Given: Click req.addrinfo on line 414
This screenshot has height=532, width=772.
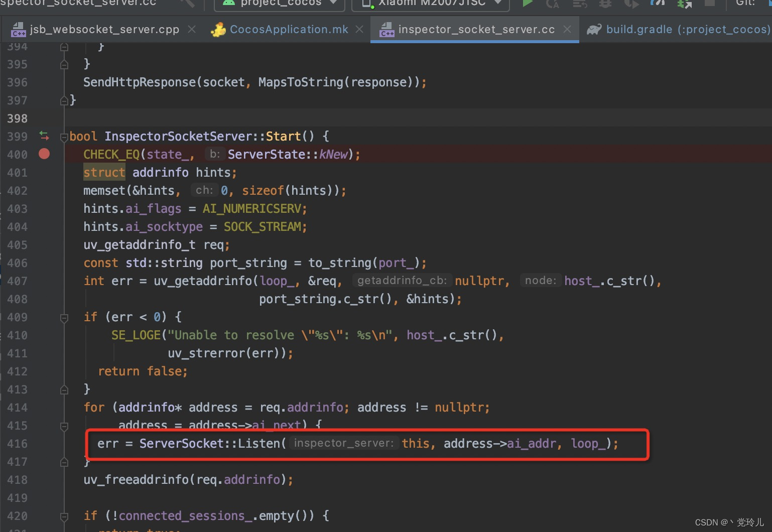Looking at the screenshot, I should (302, 408).
